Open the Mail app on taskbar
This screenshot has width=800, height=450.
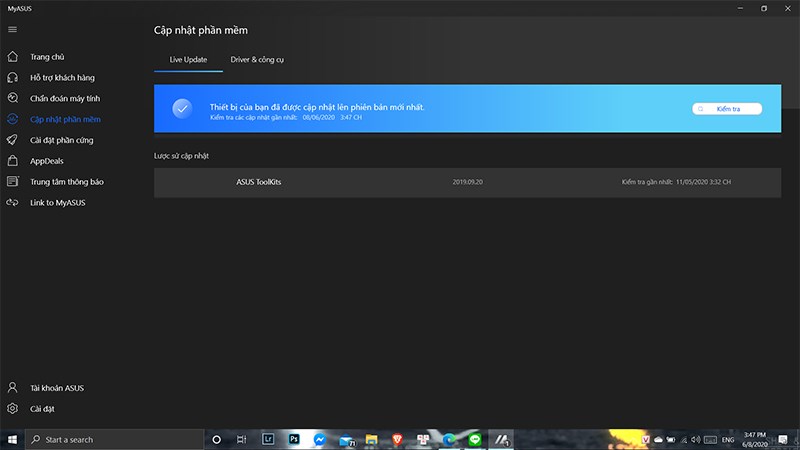tap(346, 439)
